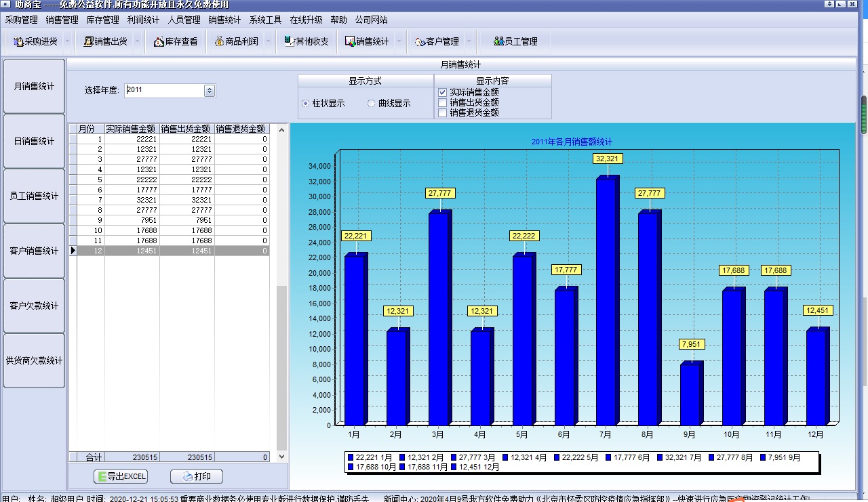Viewport: 868px width, 502px height.
Task: Click legend swatch for 32,321 7月
Action: coord(660,457)
